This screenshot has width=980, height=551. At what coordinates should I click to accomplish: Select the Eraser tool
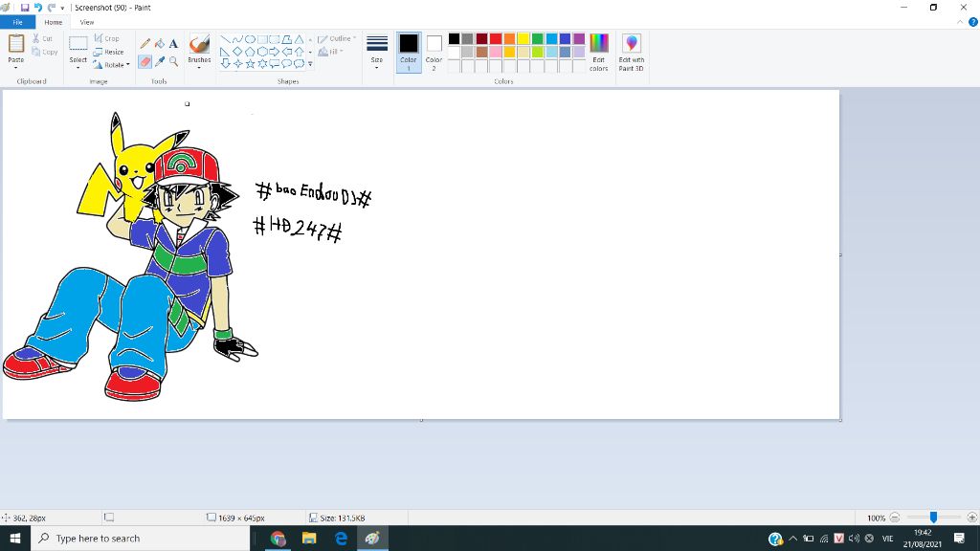pos(145,61)
